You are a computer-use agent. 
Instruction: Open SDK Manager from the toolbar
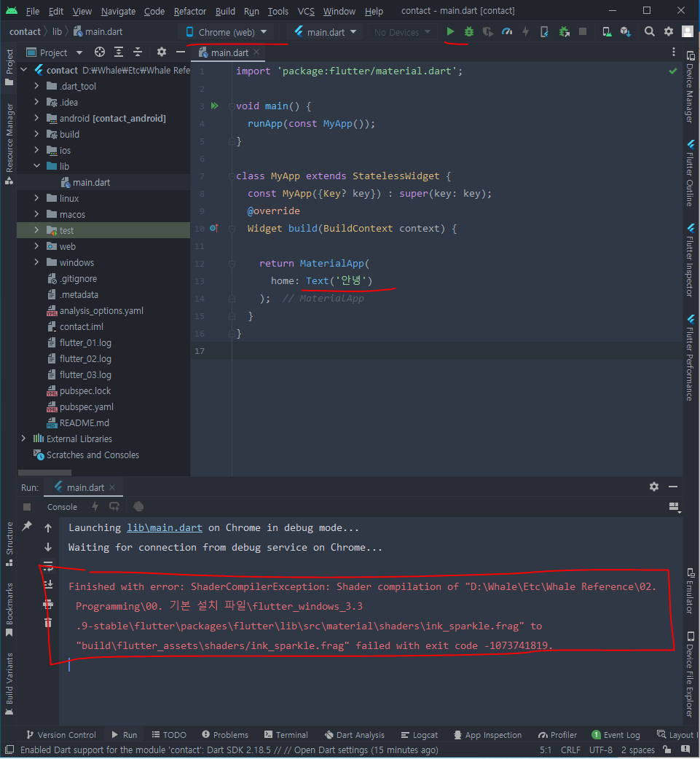626,31
